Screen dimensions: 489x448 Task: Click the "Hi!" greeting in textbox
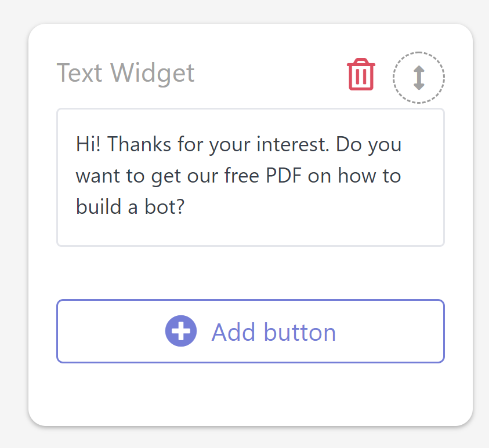click(x=88, y=144)
